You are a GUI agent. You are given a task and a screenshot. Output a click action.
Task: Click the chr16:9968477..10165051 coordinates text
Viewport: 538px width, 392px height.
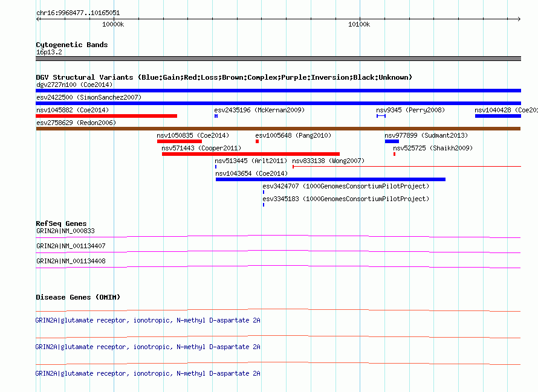pyautogui.click(x=78, y=13)
